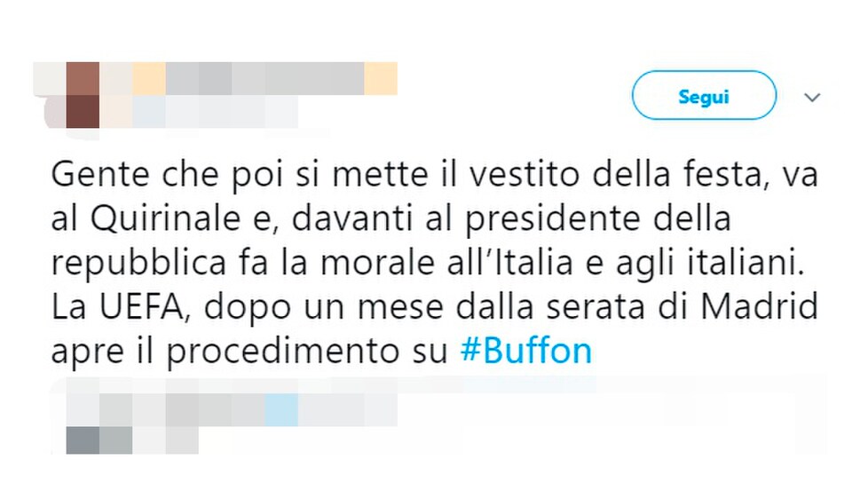Open the blurred author display name
The image size is (868, 483).
[x=248, y=79]
